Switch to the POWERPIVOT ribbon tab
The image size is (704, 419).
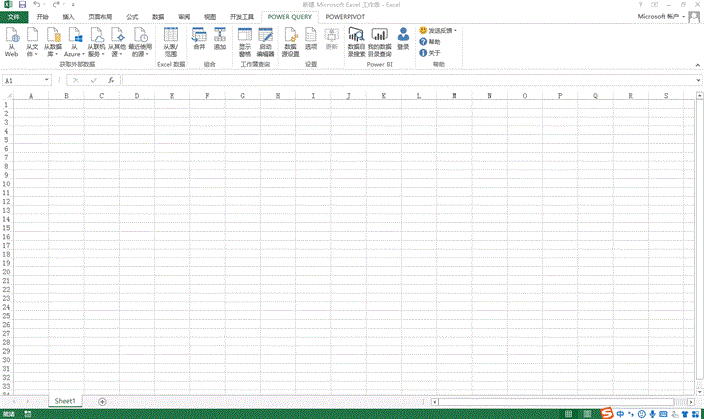345,17
